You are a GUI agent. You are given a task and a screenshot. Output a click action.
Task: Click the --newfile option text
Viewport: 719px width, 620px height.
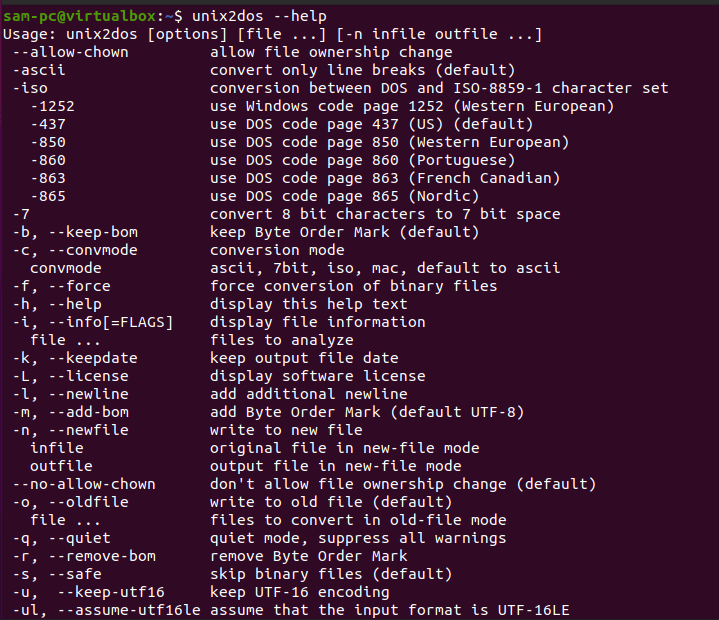coord(88,430)
